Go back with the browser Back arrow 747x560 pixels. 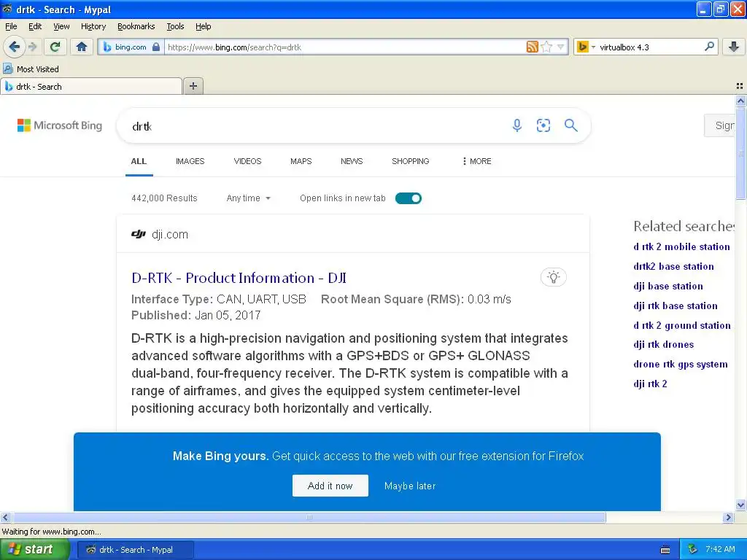pos(14,47)
